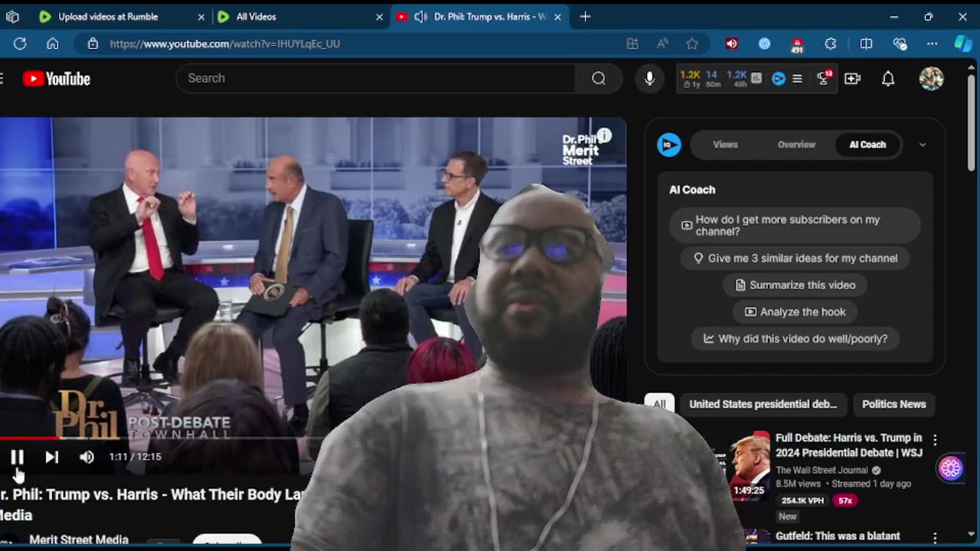Open a new browser tab
980x551 pixels.
tap(585, 16)
